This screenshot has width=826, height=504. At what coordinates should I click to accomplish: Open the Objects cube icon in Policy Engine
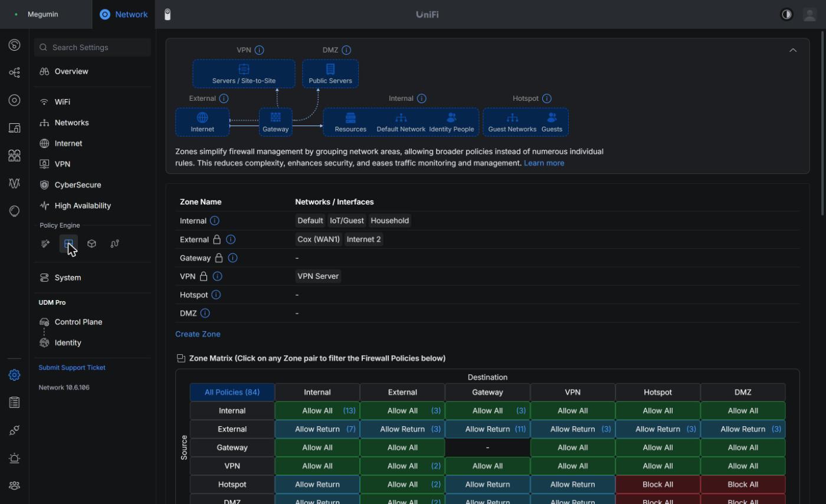91,243
